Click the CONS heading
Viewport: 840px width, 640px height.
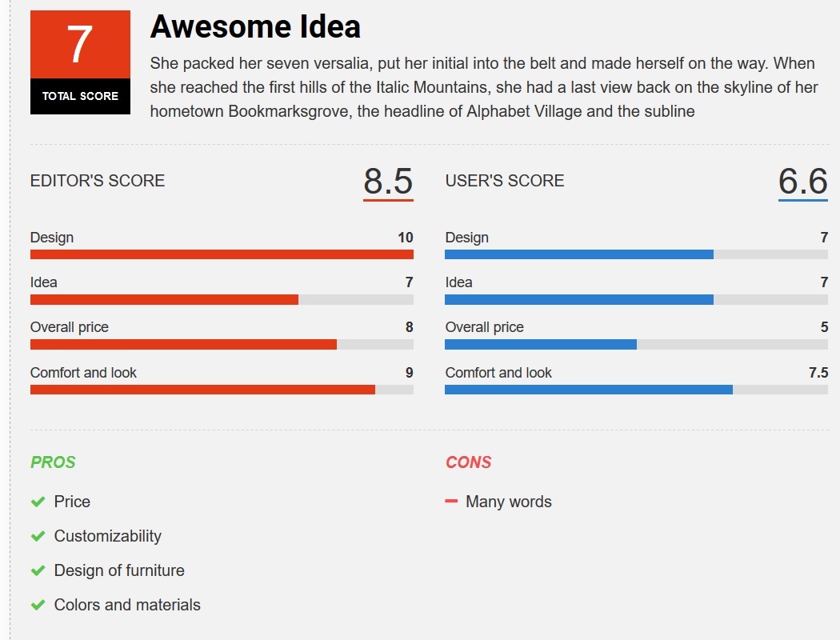click(468, 462)
